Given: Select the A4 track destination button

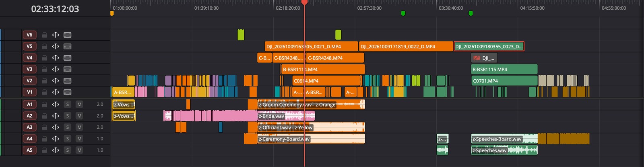Looking at the screenshot, I should point(29,139).
